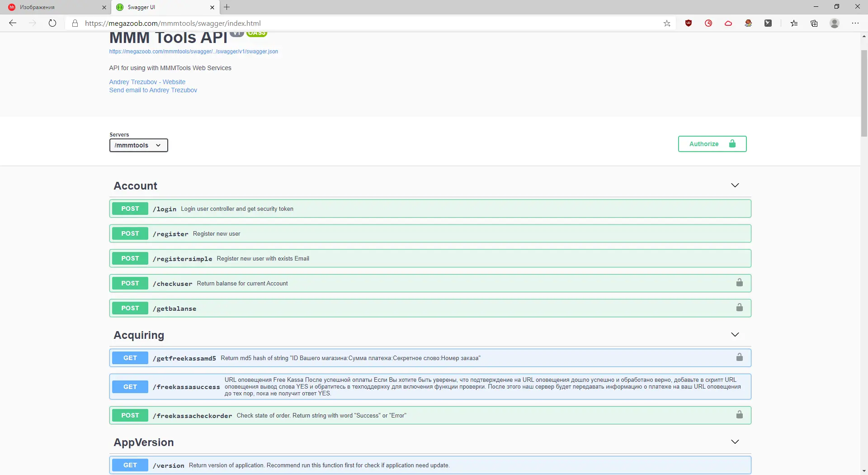Expand the GET /freekassasuccess endpoint

pyautogui.click(x=430, y=387)
